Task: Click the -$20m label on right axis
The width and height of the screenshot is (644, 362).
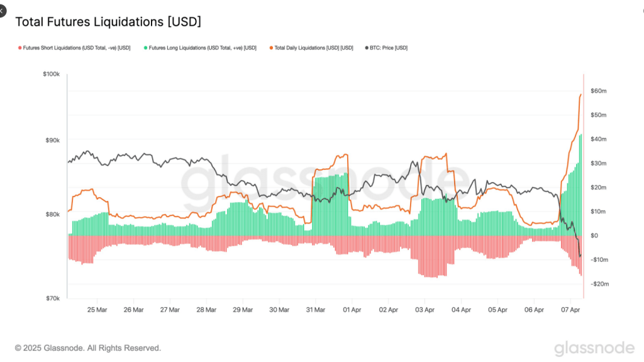Action: tap(599, 284)
